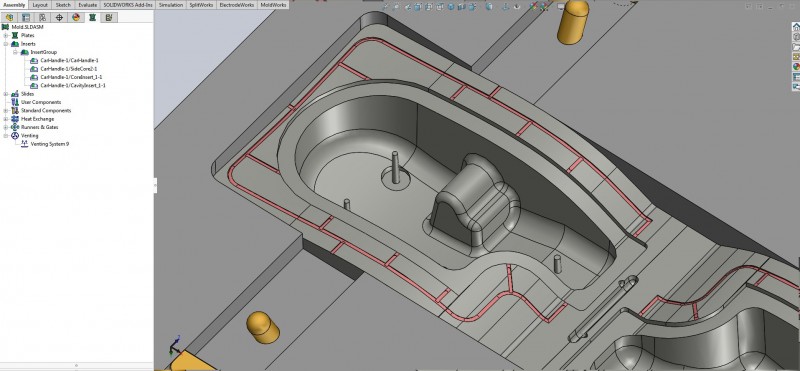Open the DisplayManager color ball tab
This screenshot has width=800, height=371.
(x=76, y=17)
